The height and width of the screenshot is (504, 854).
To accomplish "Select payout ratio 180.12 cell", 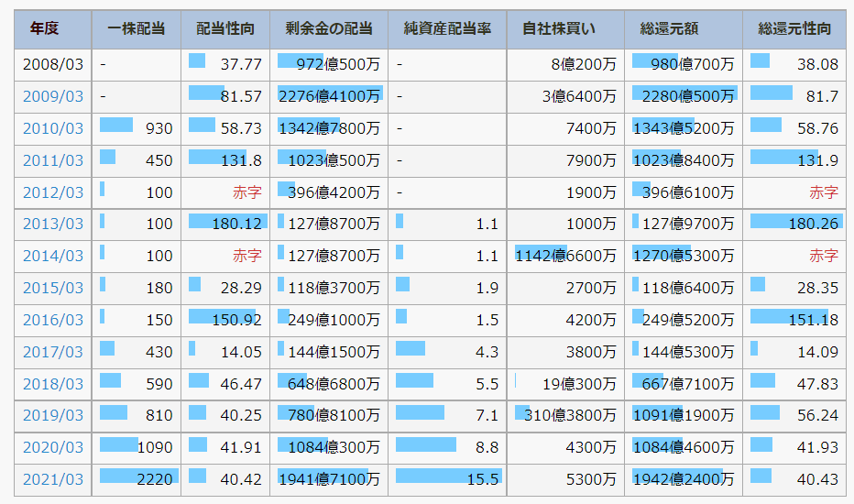I will 224,224.
